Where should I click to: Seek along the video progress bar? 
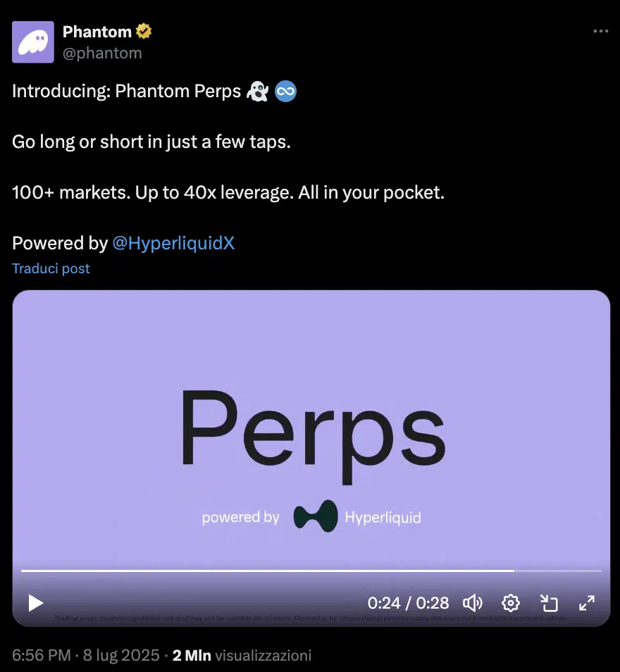[x=311, y=571]
